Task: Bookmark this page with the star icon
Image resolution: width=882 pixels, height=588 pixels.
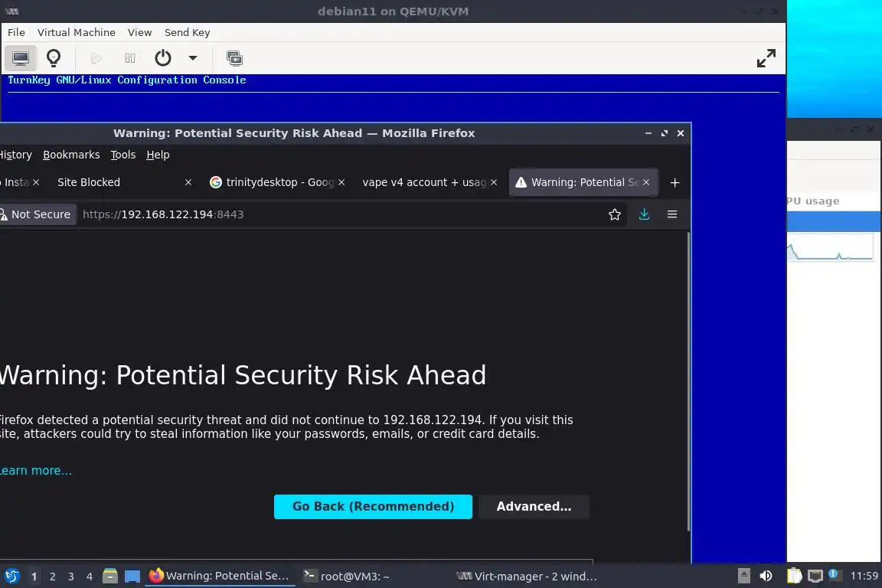Action: [x=615, y=214]
